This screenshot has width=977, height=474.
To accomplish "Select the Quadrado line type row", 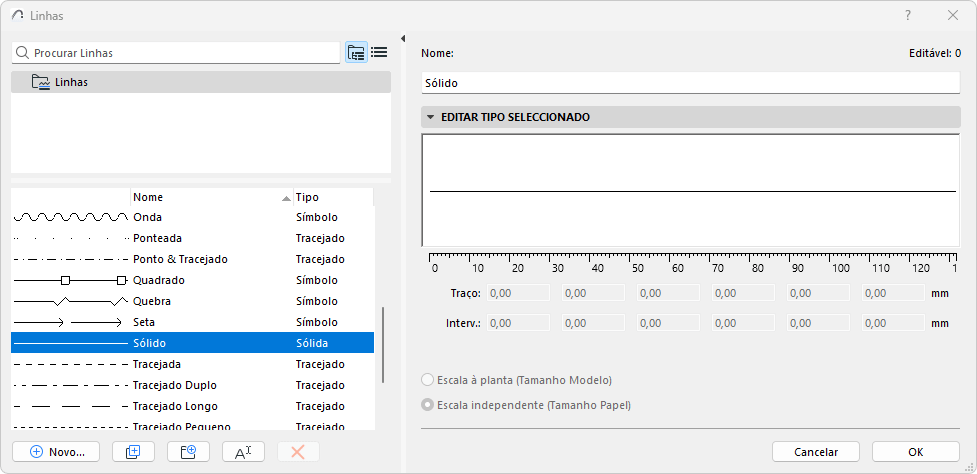I will click(x=193, y=280).
